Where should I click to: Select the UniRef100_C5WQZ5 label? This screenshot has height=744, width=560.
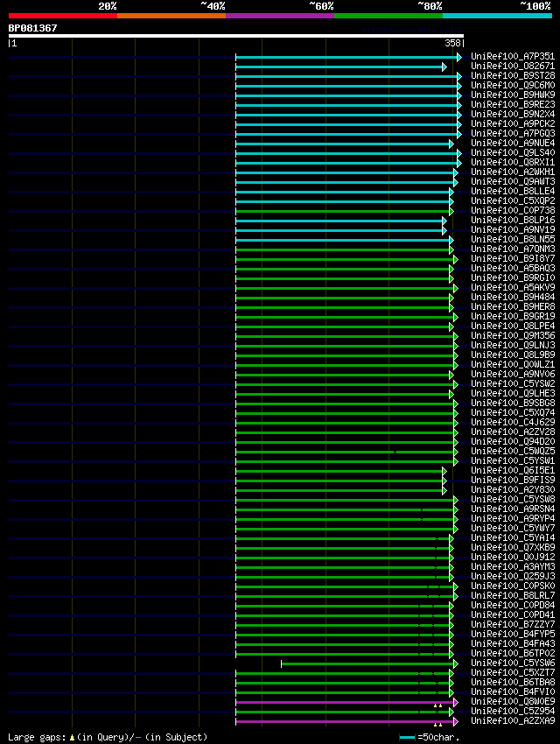513,452
